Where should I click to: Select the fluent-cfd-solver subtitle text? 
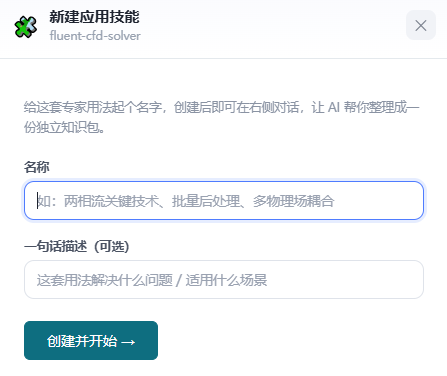pyautogui.click(x=95, y=36)
